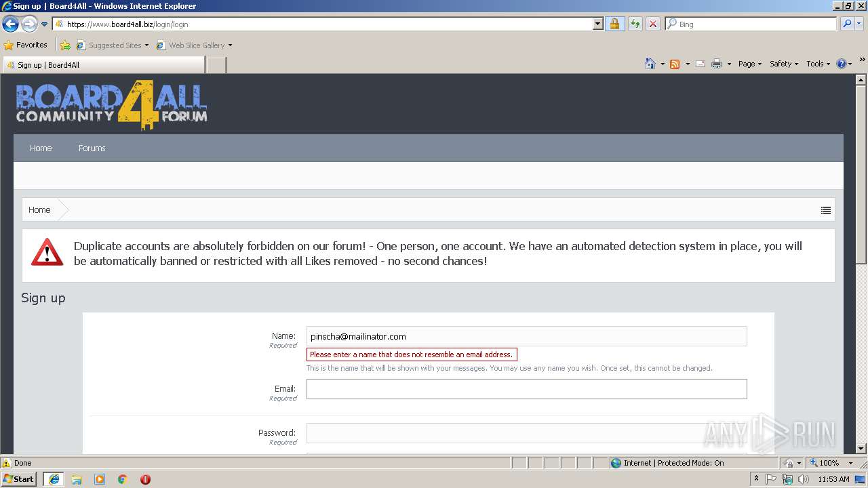Expand the address bar history dropdown
This screenshot has width=868, height=488.
597,24
